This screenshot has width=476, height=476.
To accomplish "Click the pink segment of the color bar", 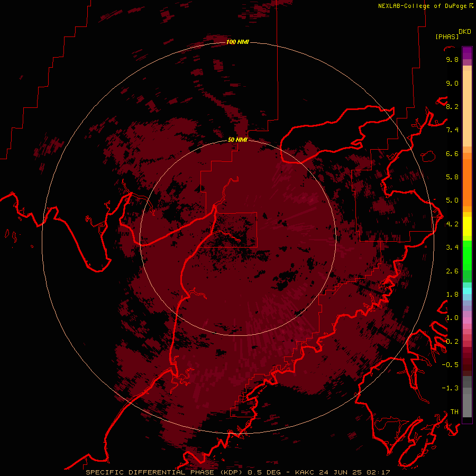I will 467,321.
